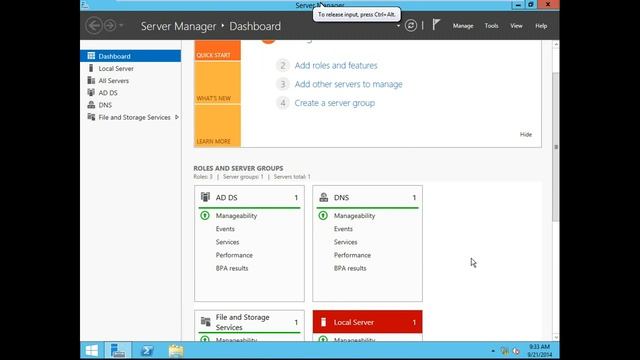The width and height of the screenshot is (640, 360).
Task: Open AD DS in the sidebar
Action: (131, 93)
